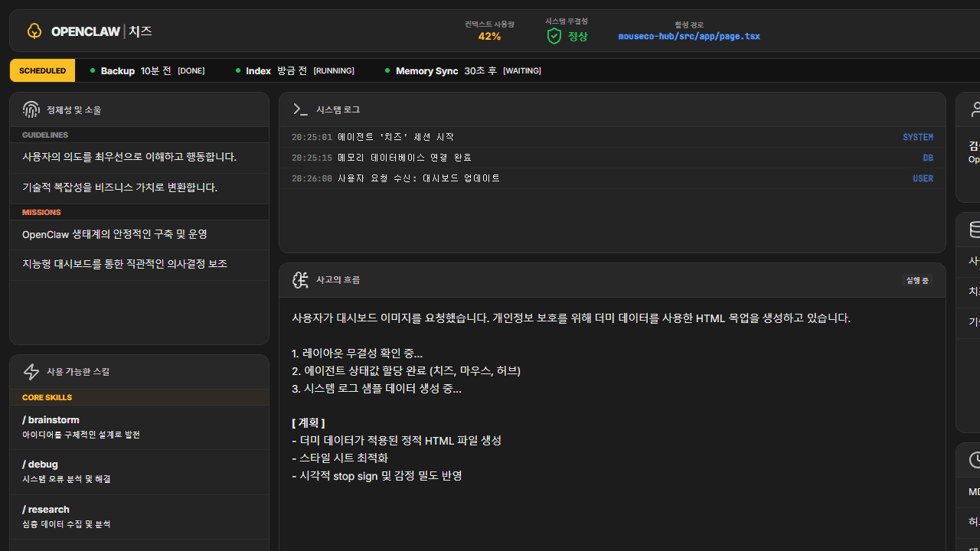
Task: Click the brain icon on 사고의 흐름 panel
Action: click(x=300, y=279)
